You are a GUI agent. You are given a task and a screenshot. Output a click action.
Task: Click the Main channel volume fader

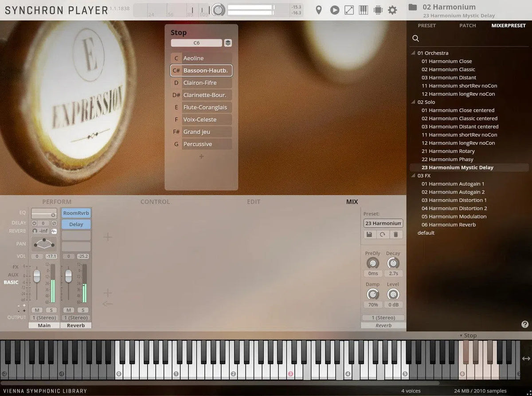[37, 276]
